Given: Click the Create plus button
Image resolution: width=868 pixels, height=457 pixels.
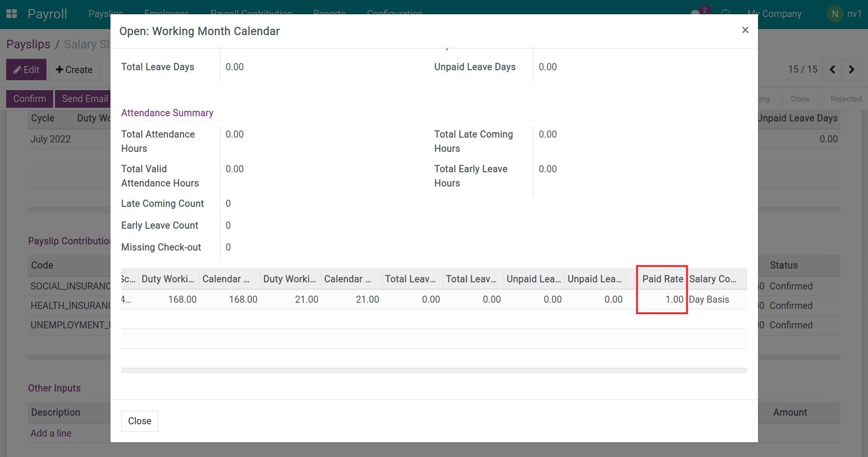Looking at the screenshot, I should click(74, 70).
